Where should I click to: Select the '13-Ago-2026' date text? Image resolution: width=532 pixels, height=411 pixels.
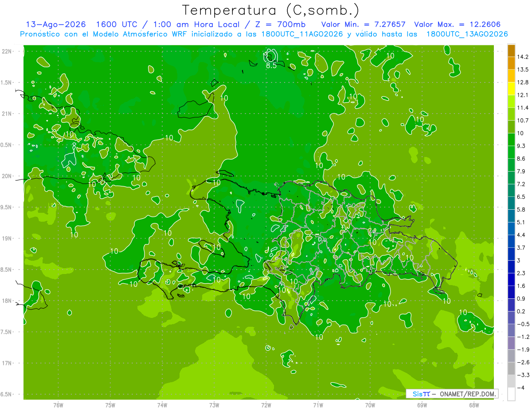[x=55, y=24]
